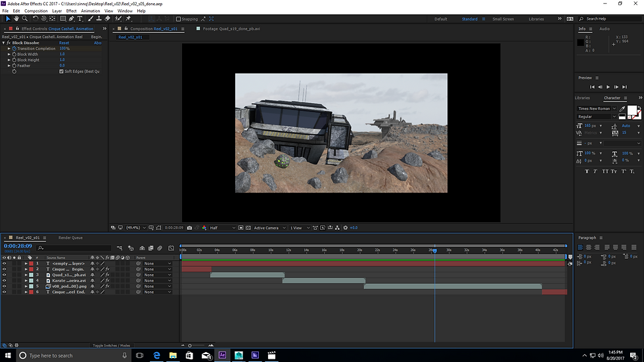Image resolution: width=644 pixels, height=362 pixels.
Task: Select the Pan Behind anchor point tool
Action: click(52, 19)
